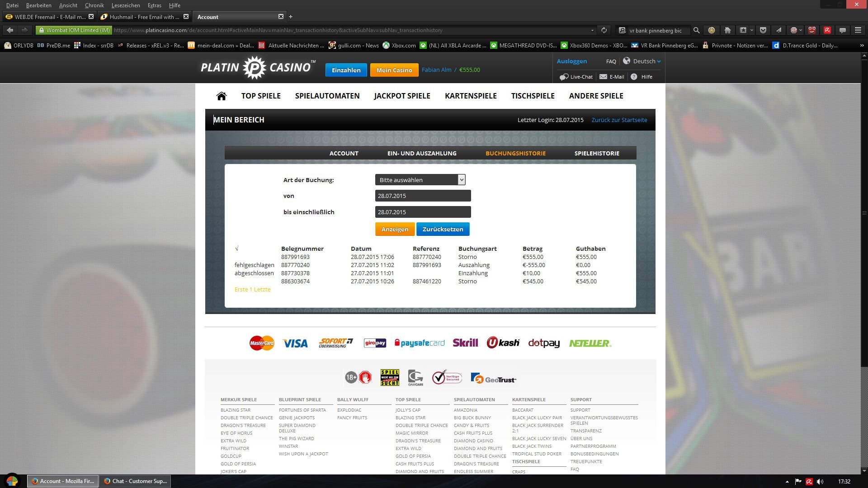This screenshot has width=868, height=488.
Task: Click the Zurücksetzen button
Action: pyautogui.click(x=443, y=229)
